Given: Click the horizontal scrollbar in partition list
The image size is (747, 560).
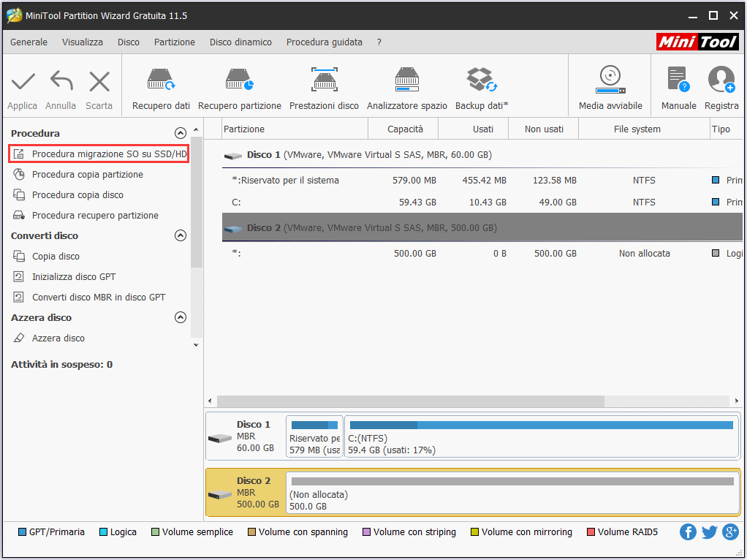Looking at the screenshot, I should 409,401.
